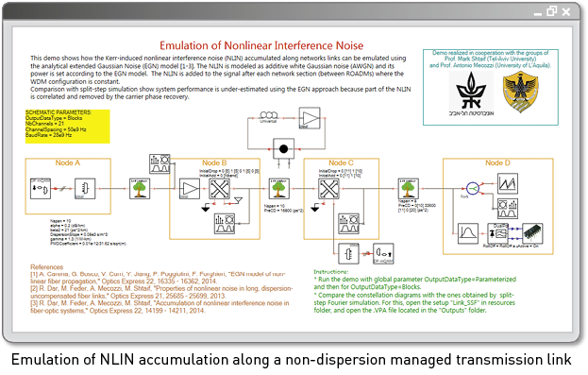Click the amplifier block in the top loop
Image resolution: width=588 pixels, height=375 pixels.
(x=310, y=118)
